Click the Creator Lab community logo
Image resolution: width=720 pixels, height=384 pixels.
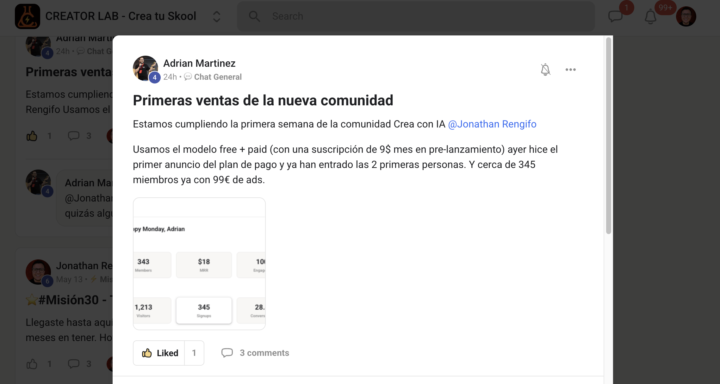(x=27, y=17)
